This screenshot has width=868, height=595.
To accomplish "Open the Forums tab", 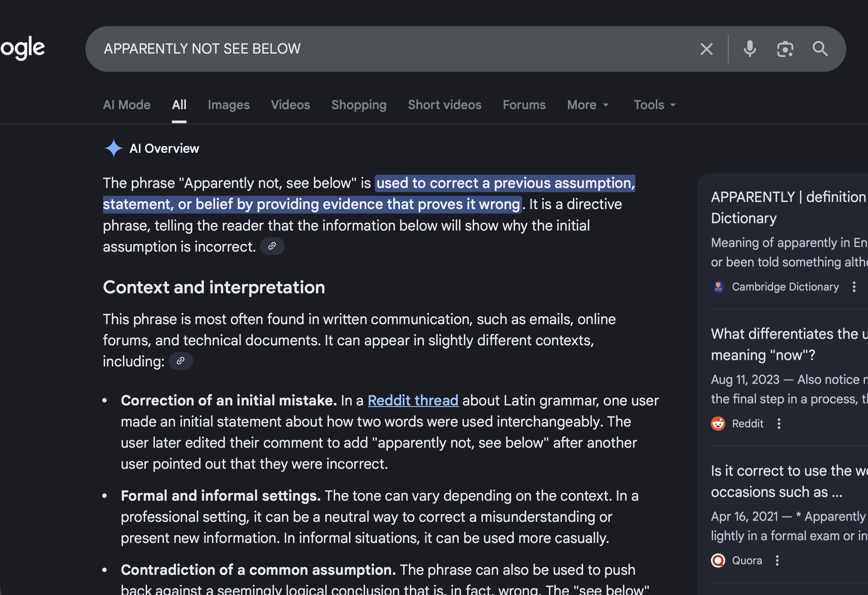I will [x=524, y=105].
